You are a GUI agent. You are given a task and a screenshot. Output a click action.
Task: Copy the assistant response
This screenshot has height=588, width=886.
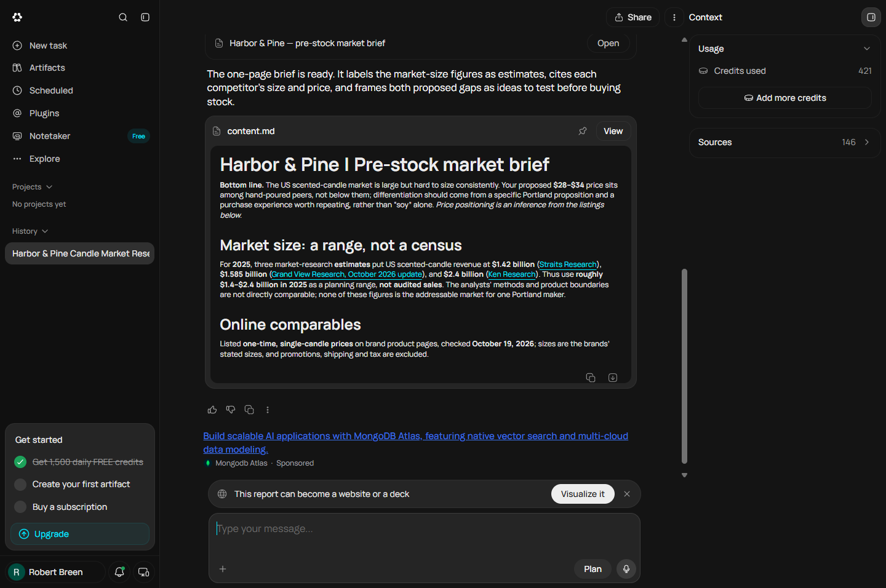coord(249,410)
